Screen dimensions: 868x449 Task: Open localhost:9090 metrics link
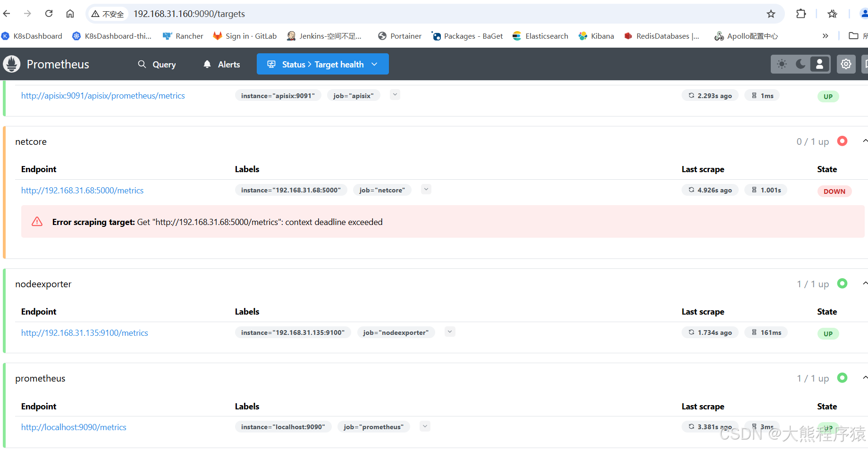74,427
